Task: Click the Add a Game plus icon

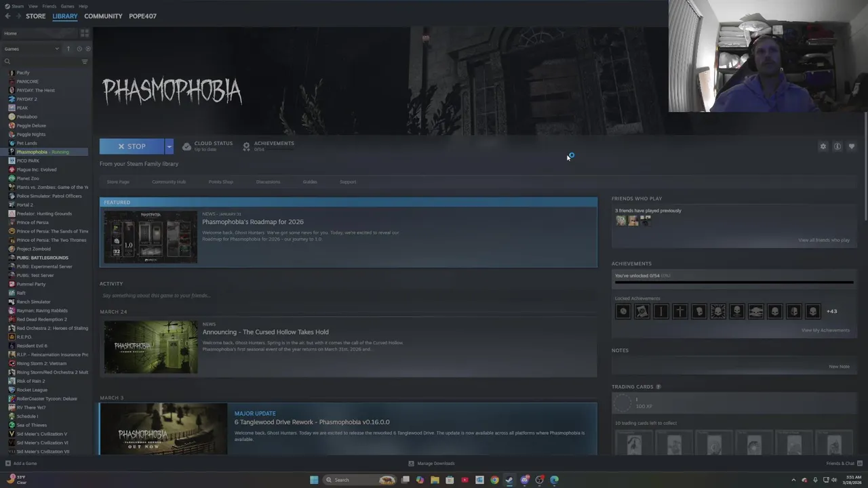Action: point(7,464)
